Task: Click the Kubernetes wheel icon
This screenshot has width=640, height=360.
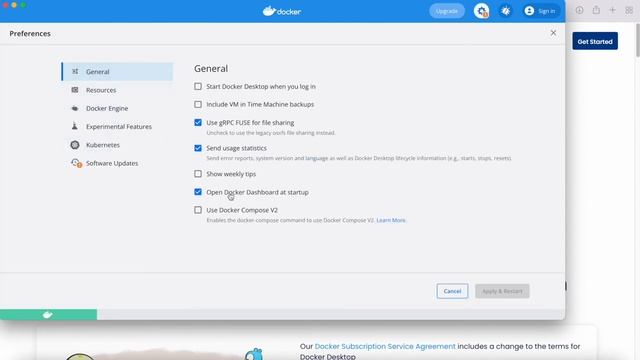Action: coord(75,144)
